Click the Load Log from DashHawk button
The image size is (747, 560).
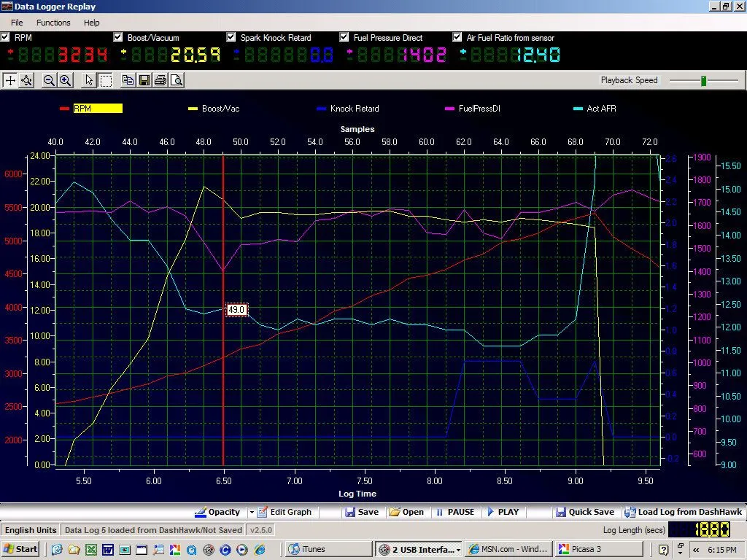coord(683,512)
